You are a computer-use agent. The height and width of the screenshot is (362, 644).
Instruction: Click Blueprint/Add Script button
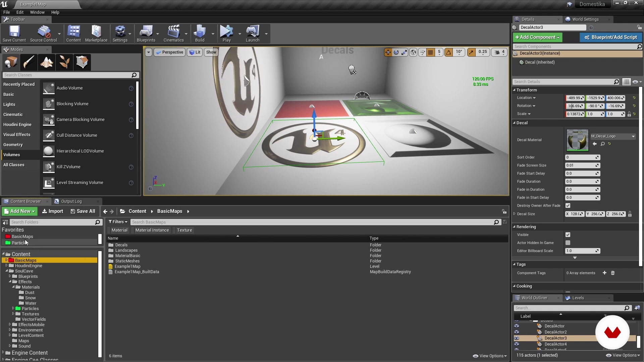(610, 37)
